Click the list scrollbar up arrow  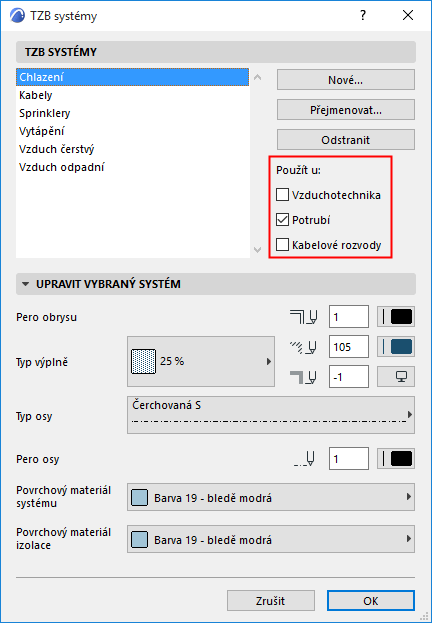tap(258, 77)
